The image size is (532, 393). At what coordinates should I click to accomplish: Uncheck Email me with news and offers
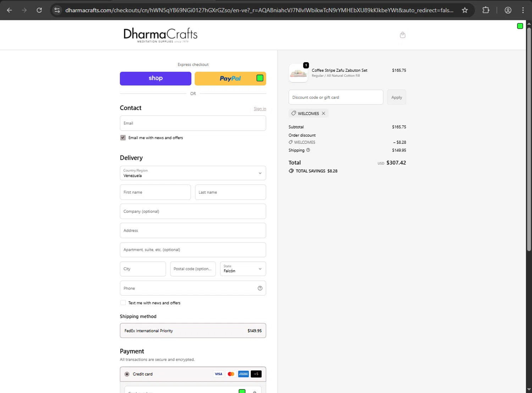pos(123,138)
